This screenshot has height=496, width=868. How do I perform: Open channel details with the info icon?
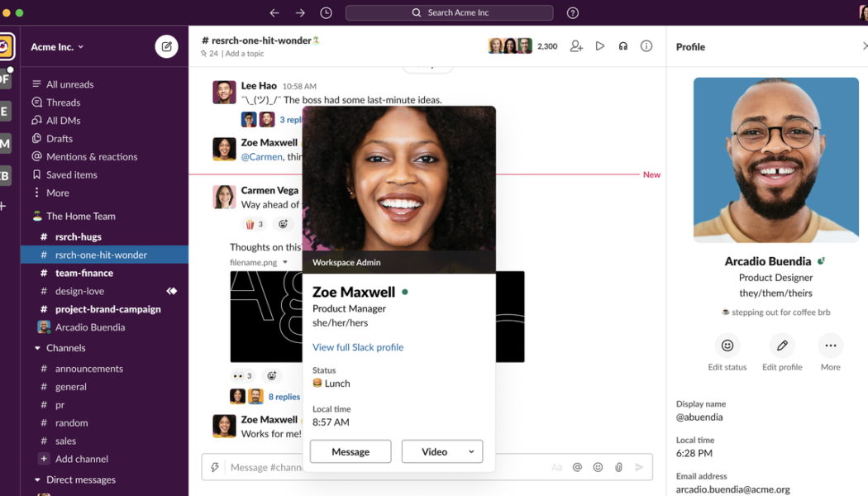[646, 46]
